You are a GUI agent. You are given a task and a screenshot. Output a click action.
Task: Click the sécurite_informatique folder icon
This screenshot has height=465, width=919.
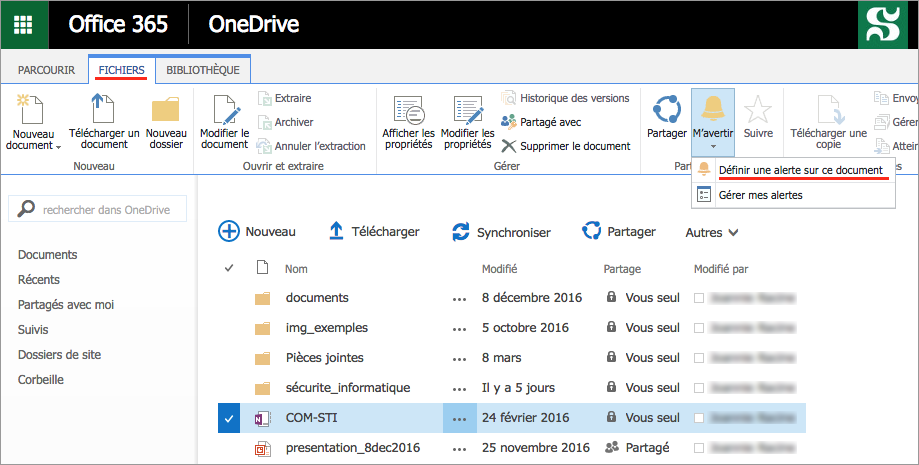point(263,388)
